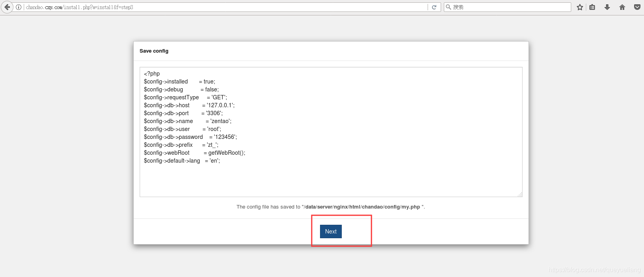644x277 pixels.
Task: Click the '$config->default->lang' line
Action: click(182, 161)
